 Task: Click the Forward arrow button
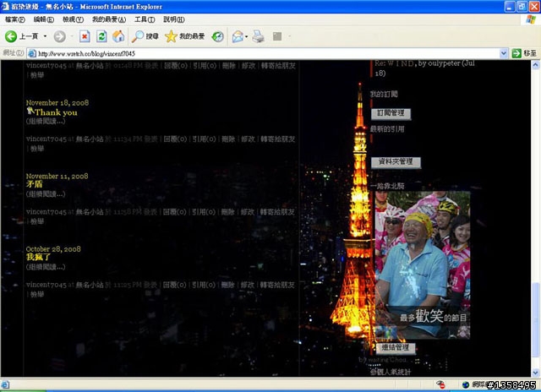[x=60, y=36]
